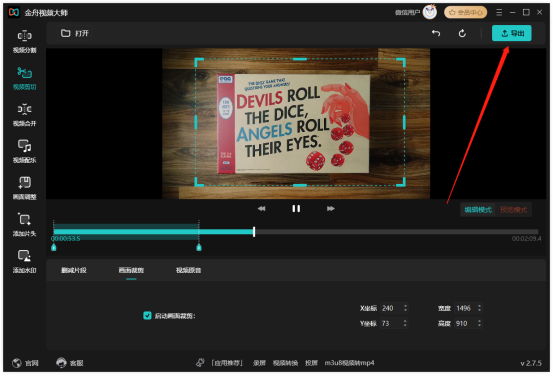This screenshot has width=553, height=376.
Task: Open the 视频合并 (video merge) tool
Action: click(24, 115)
